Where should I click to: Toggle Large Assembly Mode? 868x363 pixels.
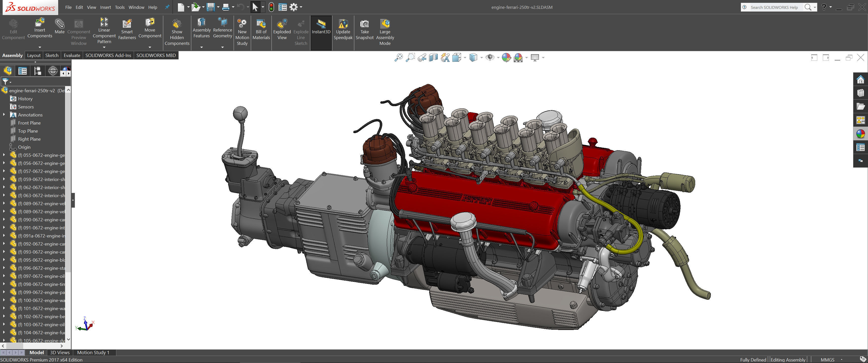click(385, 24)
